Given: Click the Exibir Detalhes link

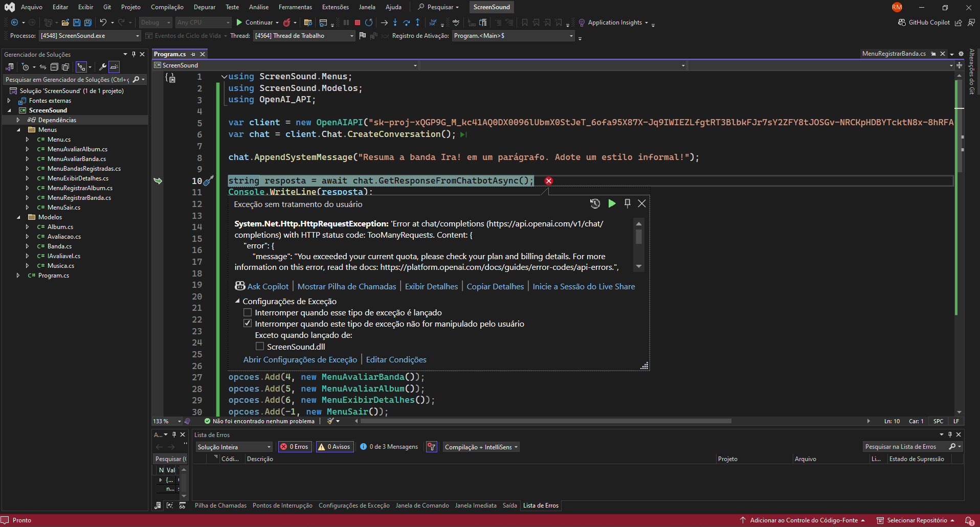Looking at the screenshot, I should tap(431, 286).
